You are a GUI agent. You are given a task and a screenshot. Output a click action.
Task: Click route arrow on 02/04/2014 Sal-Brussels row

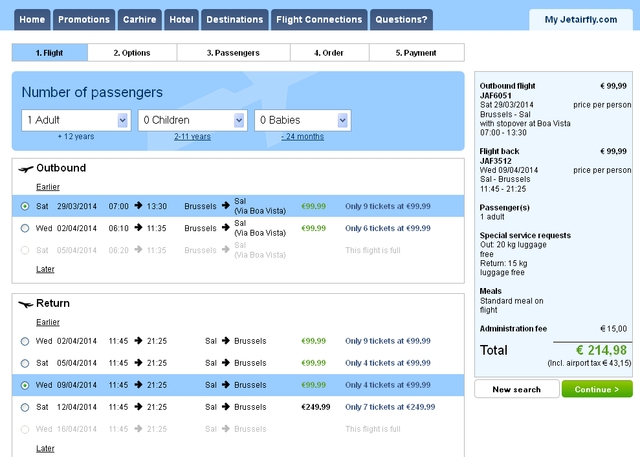pos(226,340)
